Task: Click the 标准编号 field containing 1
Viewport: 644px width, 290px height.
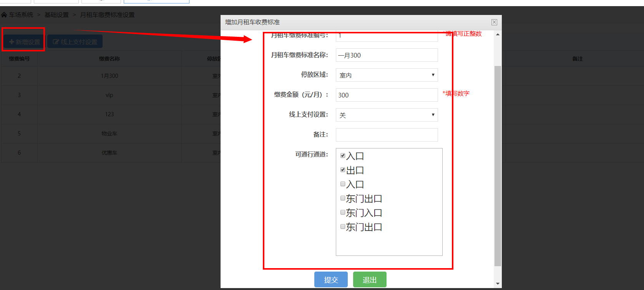Action: [387, 36]
